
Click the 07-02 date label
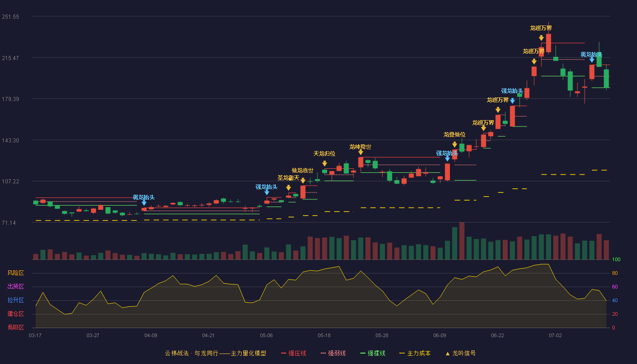click(x=555, y=335)
